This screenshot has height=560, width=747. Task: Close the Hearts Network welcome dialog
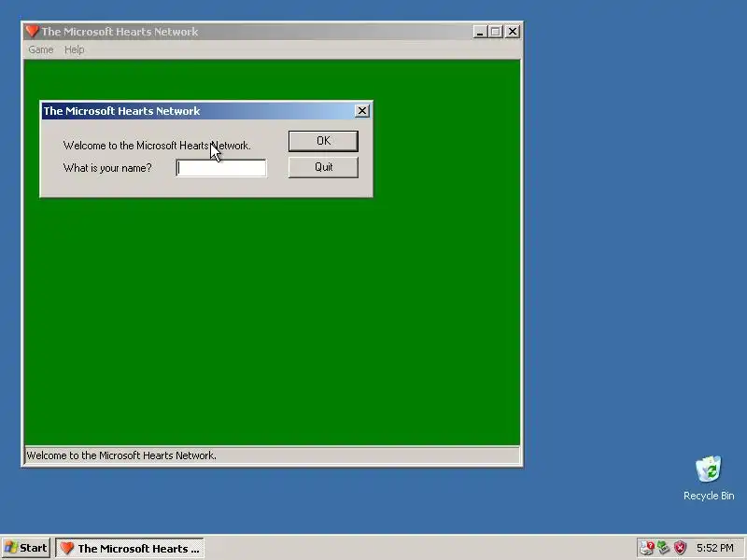tap(362, 111)
